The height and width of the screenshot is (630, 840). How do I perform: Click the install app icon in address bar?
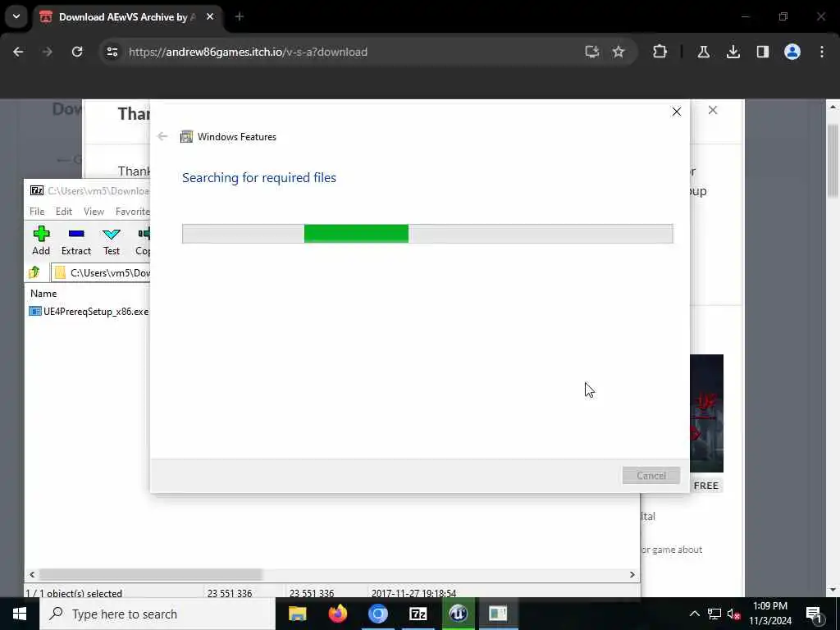point(591,52)
